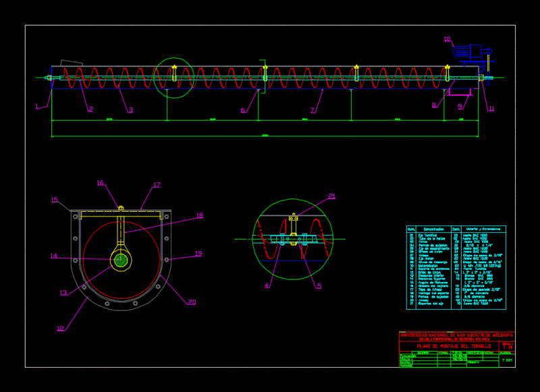Select callout number 3 in the top view
Screen dimensions: 540x392
131,110
